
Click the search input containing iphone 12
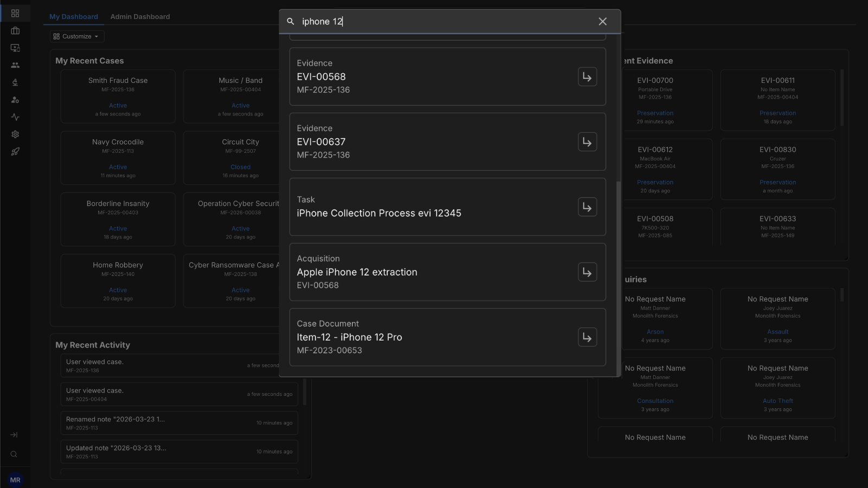(445, 22)
